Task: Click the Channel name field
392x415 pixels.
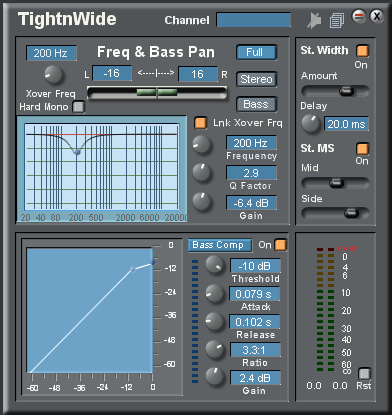Action: pos(253,20)
